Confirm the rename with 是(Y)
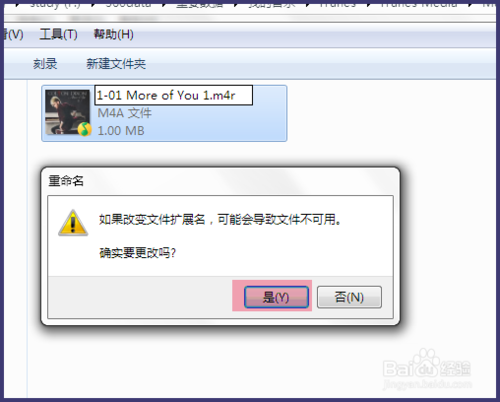This screenshot has width=500, height=402. (276, 297)
